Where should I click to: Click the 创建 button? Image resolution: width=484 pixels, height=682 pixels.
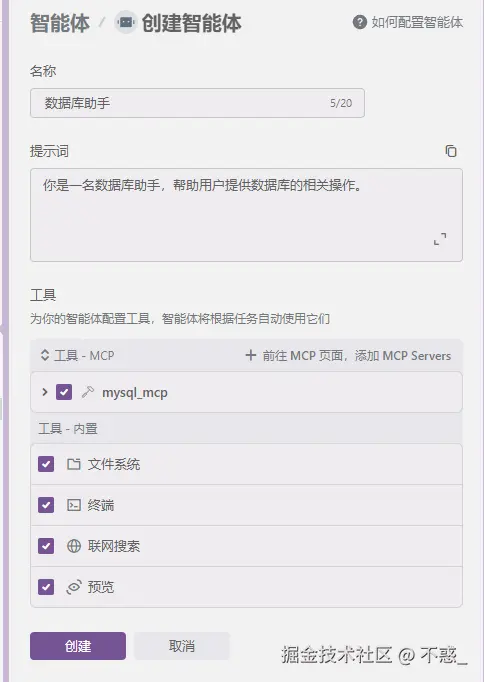(78, 646)
